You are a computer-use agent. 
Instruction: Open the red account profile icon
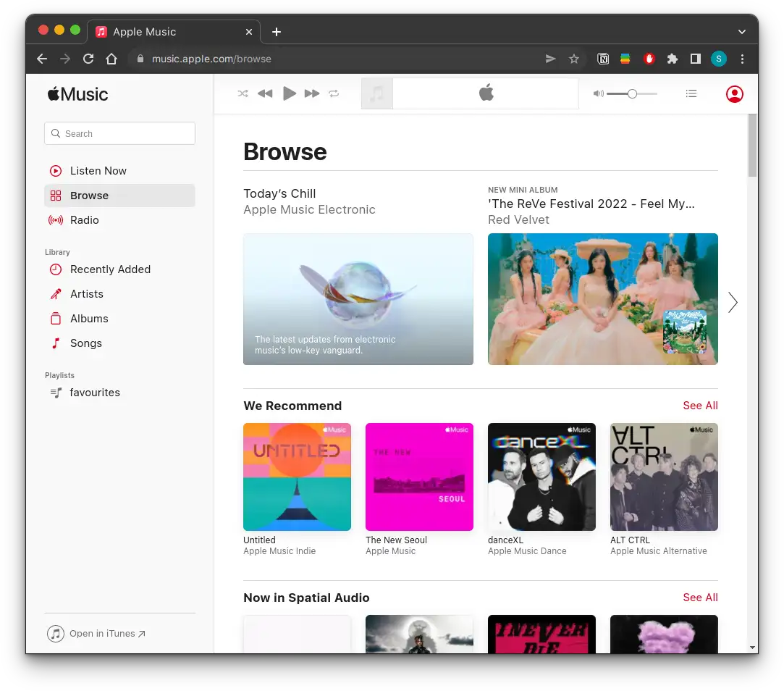pyautogui.click(x=734, y=94)
